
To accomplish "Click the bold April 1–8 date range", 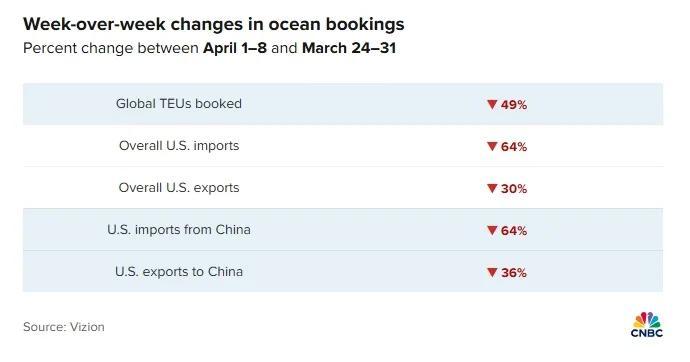I will 235,48.
